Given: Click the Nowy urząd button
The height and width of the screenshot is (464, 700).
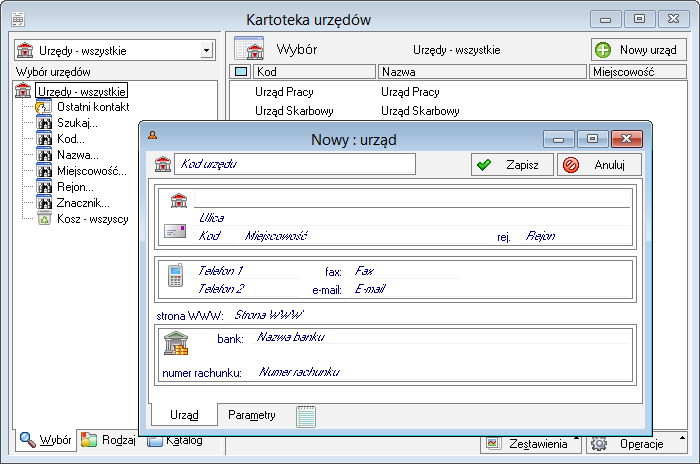Looking at the screenshot, I should point(638,50).
